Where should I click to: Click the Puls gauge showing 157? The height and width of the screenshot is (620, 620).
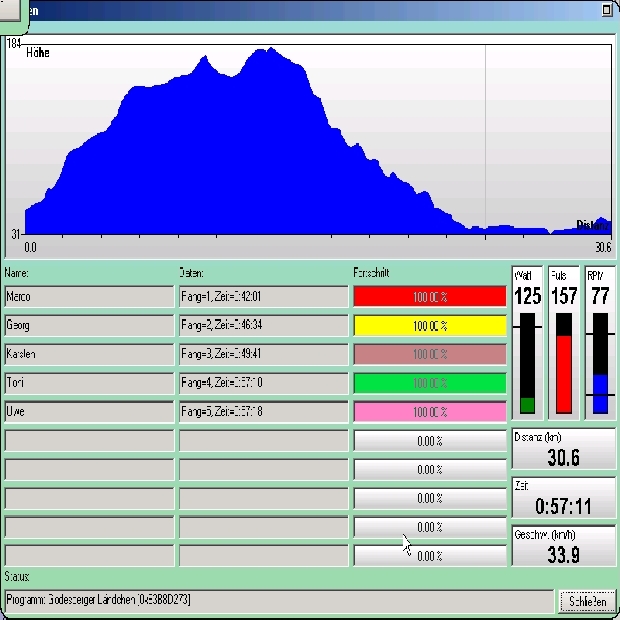564,343
